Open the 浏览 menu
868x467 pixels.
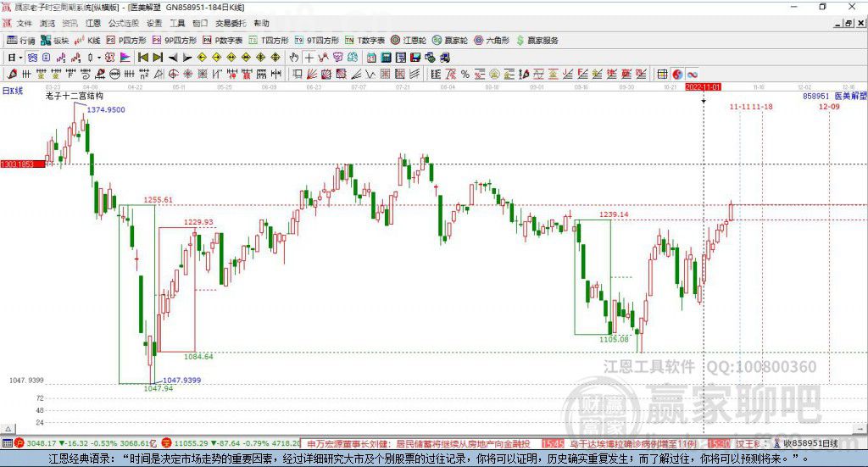(47, 23)
